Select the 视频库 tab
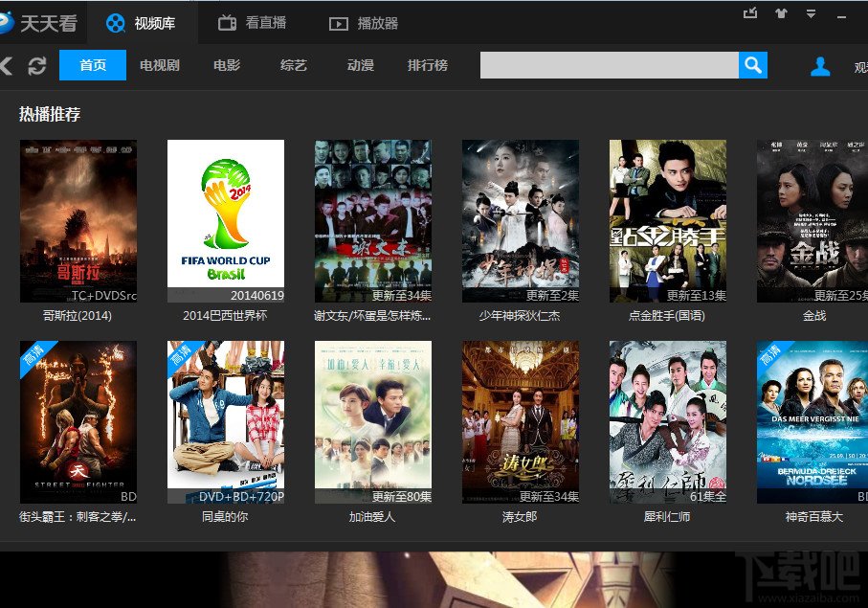Viewport: 868px width, 608px height. (141, 23)
